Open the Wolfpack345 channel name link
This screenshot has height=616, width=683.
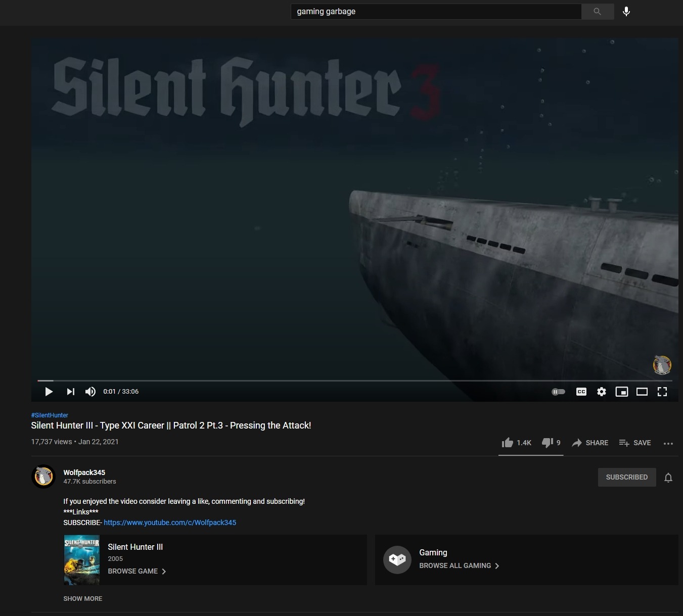84,472
